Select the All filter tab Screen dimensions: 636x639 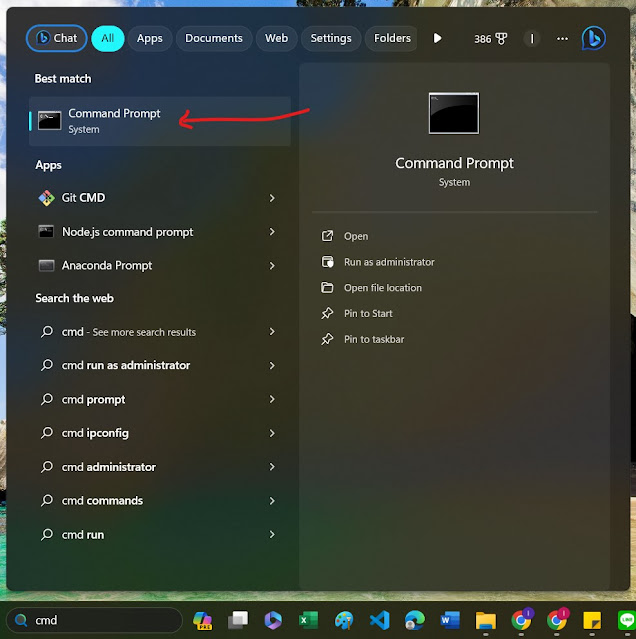(x=108, y=38)
